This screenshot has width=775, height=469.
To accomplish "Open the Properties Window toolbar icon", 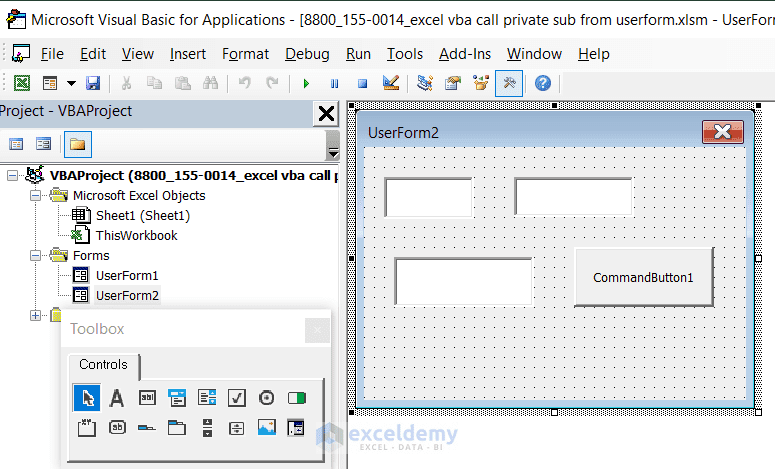I will [x=453, y=83].
